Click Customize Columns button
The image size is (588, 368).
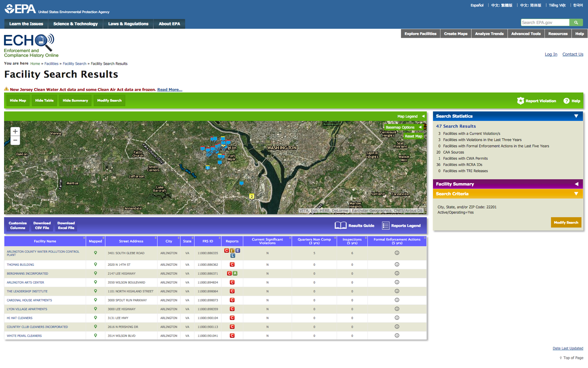pyautogui.click(x=18, y=225)
